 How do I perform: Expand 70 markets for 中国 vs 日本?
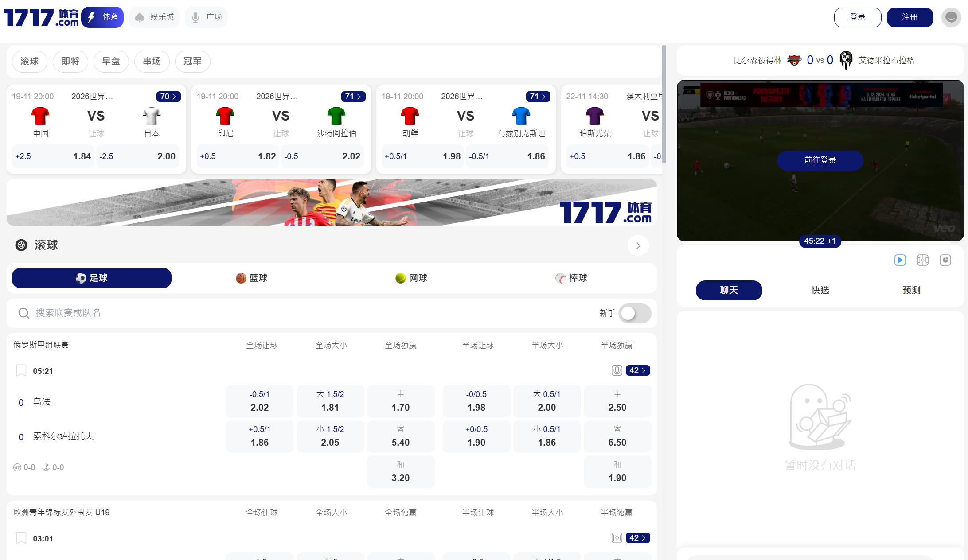[x=168, y=97]
